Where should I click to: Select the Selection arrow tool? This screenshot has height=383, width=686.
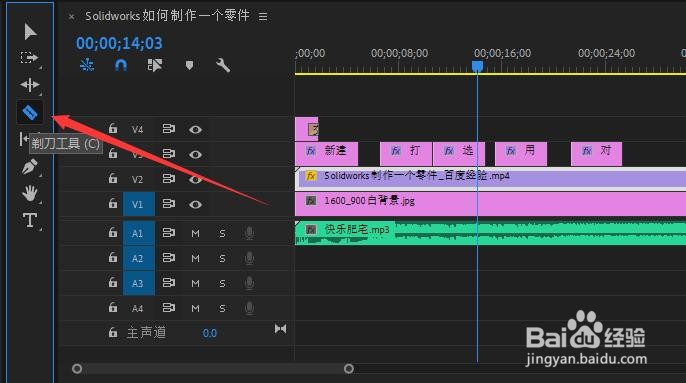coord(30,32)
